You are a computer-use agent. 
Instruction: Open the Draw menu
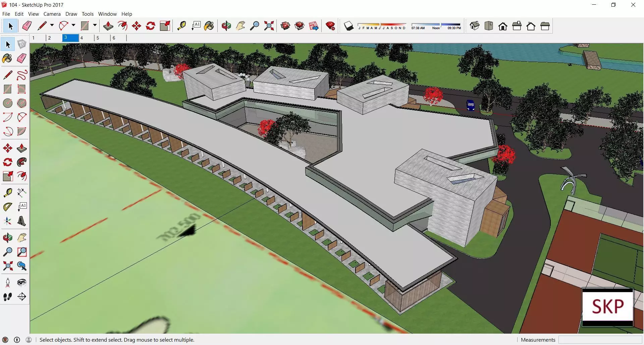click(x=71, y=14)
